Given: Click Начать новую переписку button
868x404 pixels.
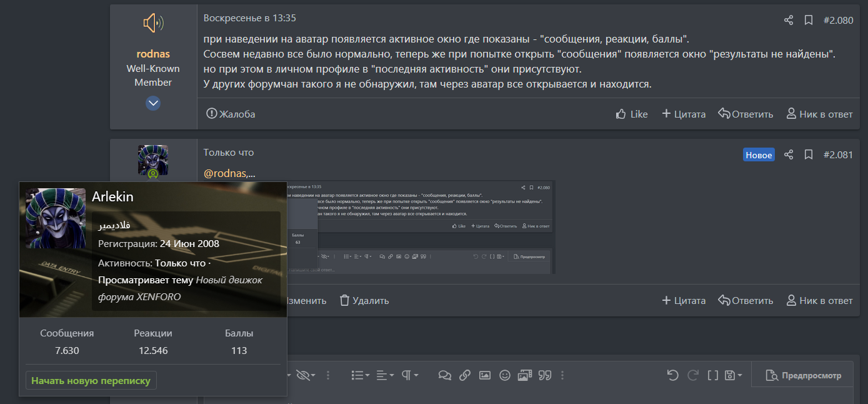Looking at the screenshot, I should click(x=91, y=380).
